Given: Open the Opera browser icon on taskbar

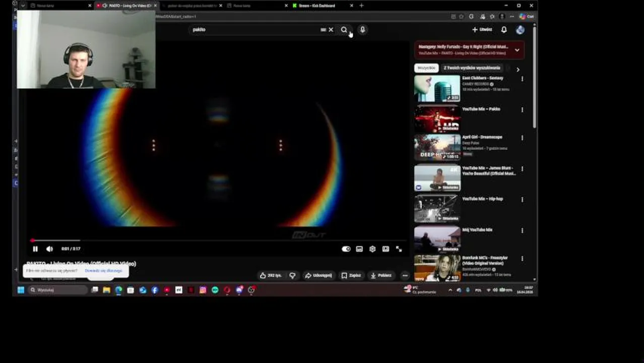Looking at the screenshot, I should point(227,290).
